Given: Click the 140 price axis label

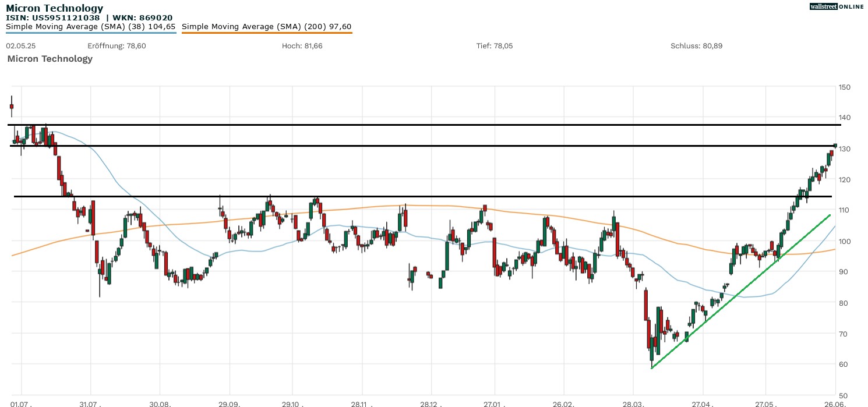Looking at the screenshot, I should point(844,118).
